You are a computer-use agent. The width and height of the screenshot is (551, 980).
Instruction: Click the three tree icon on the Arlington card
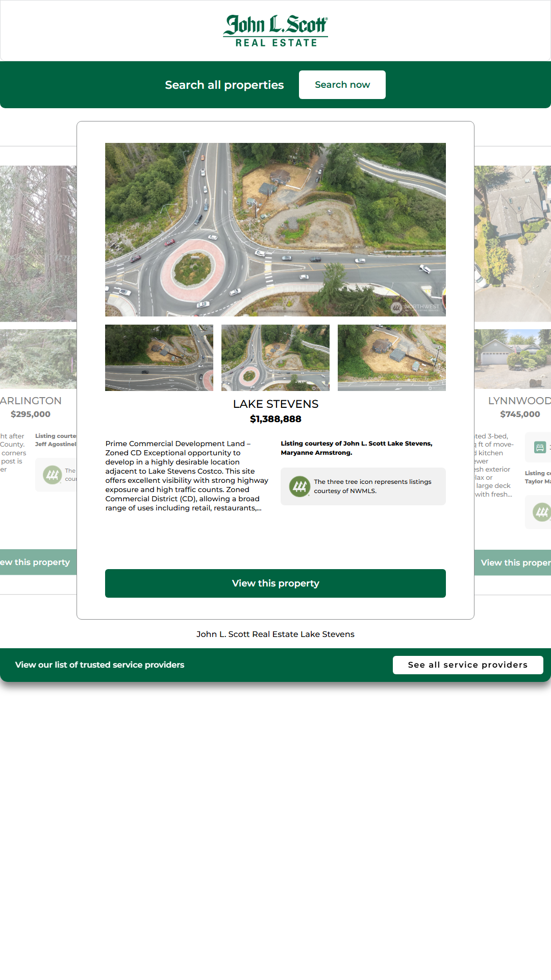pyautogui.click(x=53, y=475)
